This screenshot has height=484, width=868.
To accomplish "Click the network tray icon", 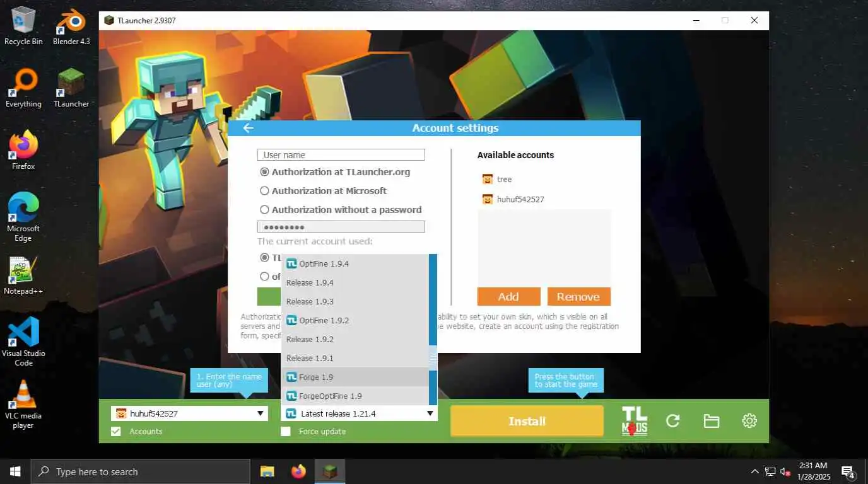I will click(770, 471).
